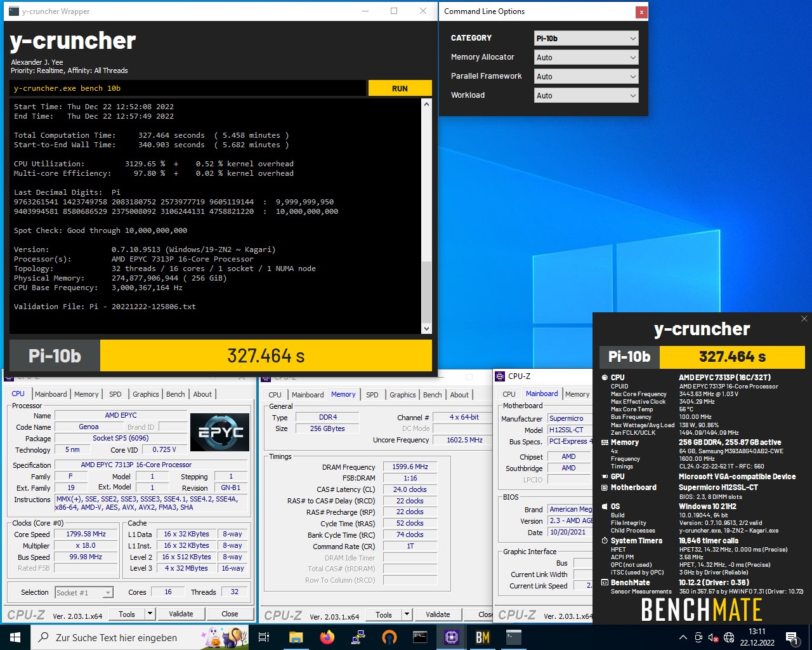Open the Windows Start menu
Screen dimensions: 812x650
click(15, 637)
